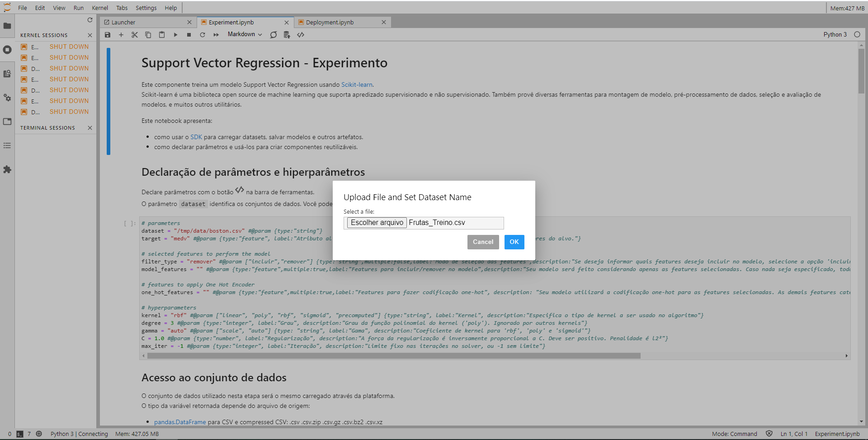This screenshot has height=440, width=868.
Task: Click the Mem:427 MB indicator in menu bar
Action: coord(847,8)
